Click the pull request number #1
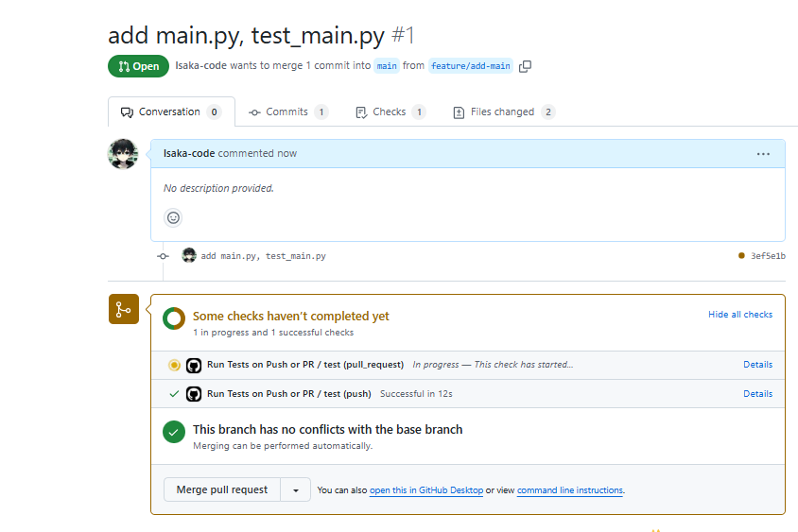798x532 pixels. coord(404,36)
